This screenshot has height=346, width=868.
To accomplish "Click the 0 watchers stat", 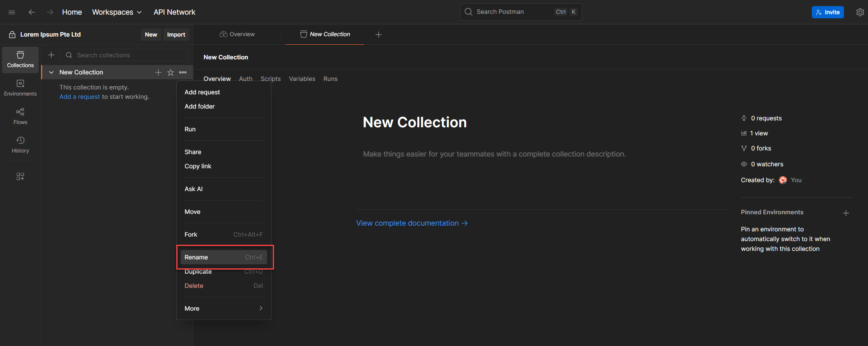I will pos(762,164).
